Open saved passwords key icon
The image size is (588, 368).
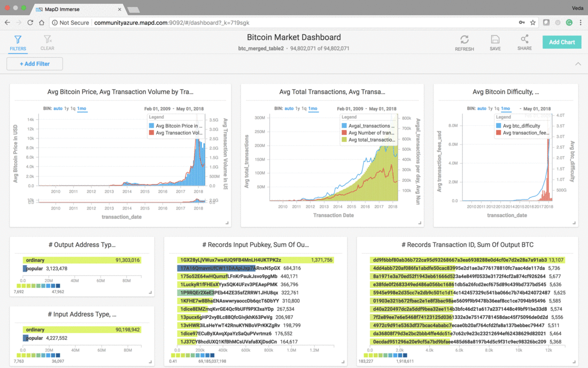coord(522,22)
